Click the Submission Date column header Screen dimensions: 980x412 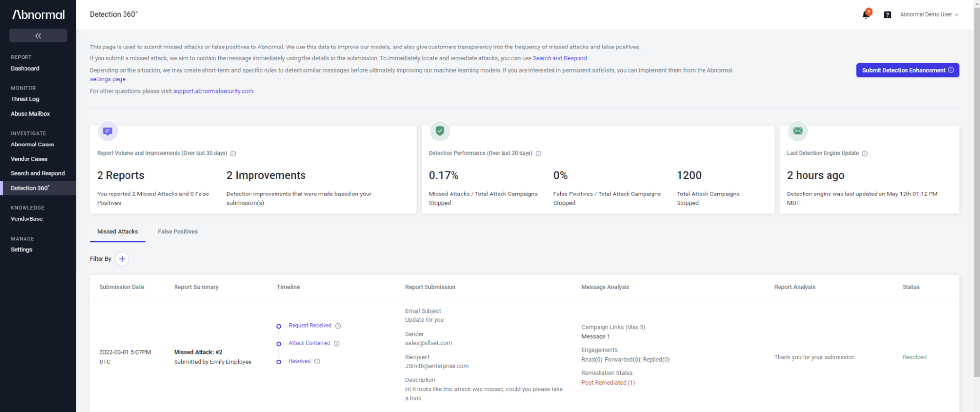(122, 287)
